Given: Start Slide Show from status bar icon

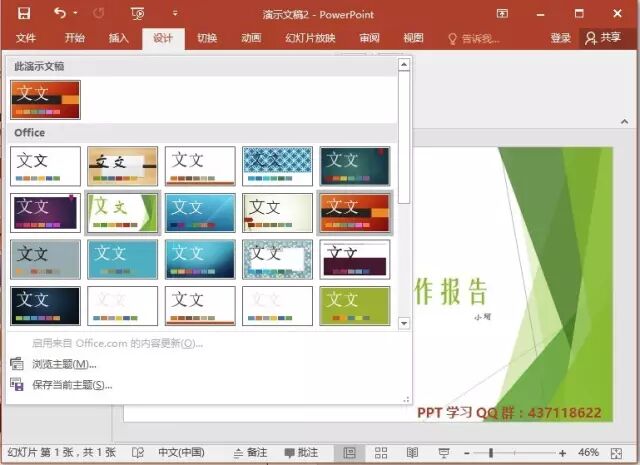Looking at the screenshot, I should pos(444,452).
